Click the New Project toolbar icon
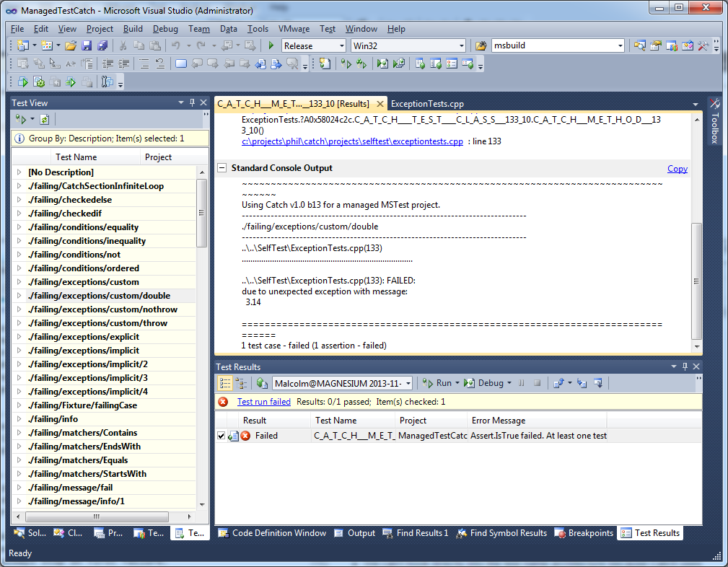The width and height of the screenshot is (728, 567). pos(23,45)
